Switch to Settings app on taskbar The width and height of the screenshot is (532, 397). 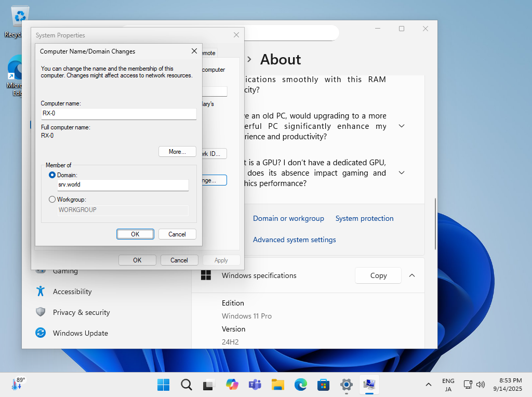point(347,385)
